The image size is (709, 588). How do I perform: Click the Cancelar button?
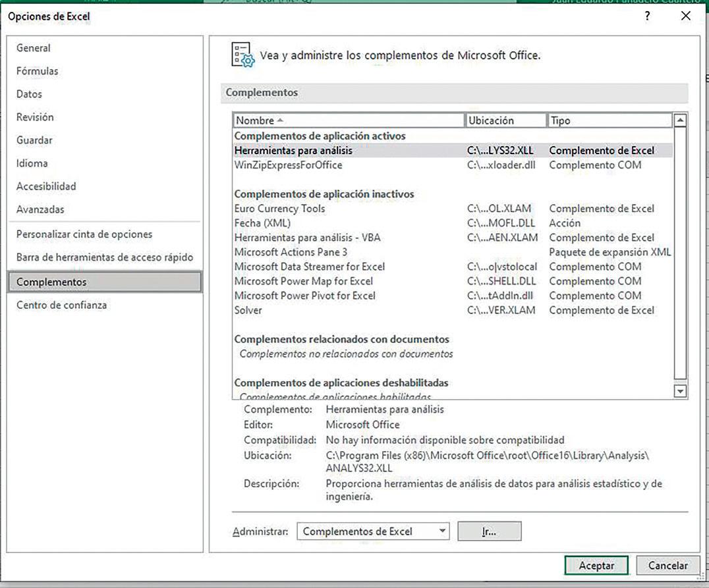668,566
